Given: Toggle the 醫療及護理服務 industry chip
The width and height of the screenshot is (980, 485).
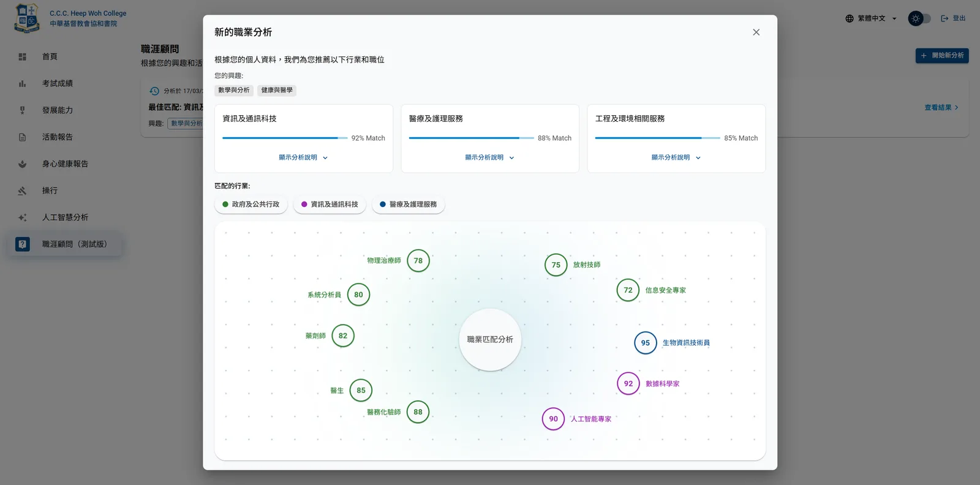Looking at the screenshot, I should tap(409, 205).
